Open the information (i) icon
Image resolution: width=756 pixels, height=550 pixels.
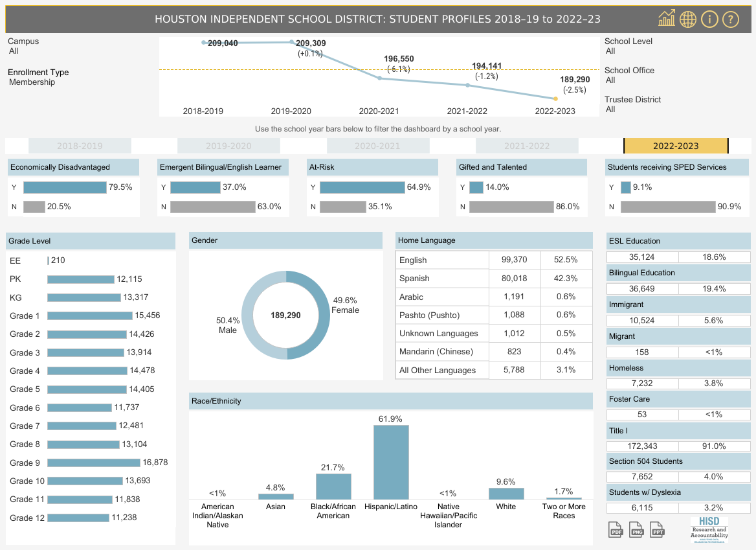click(709, 19)
